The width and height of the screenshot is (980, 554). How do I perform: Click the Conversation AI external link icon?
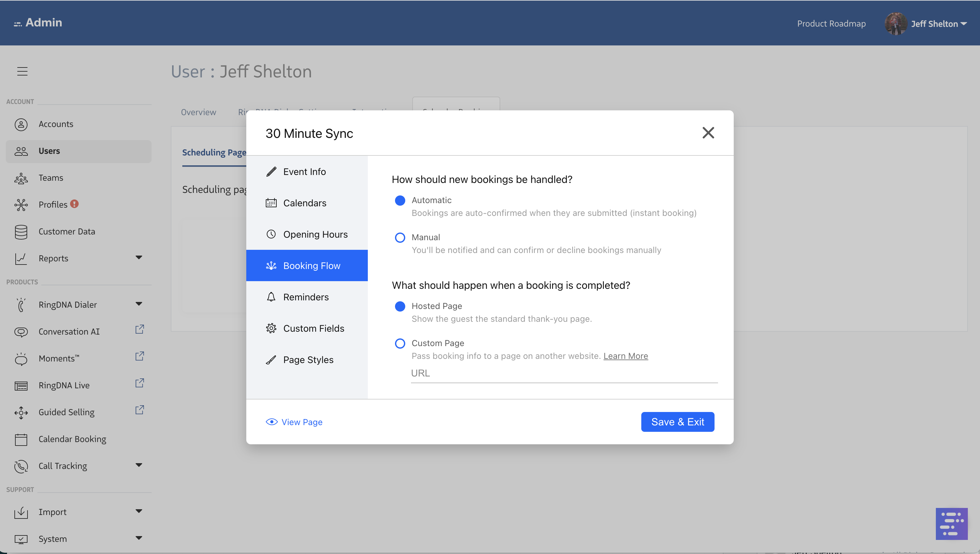tap(139, 329)
